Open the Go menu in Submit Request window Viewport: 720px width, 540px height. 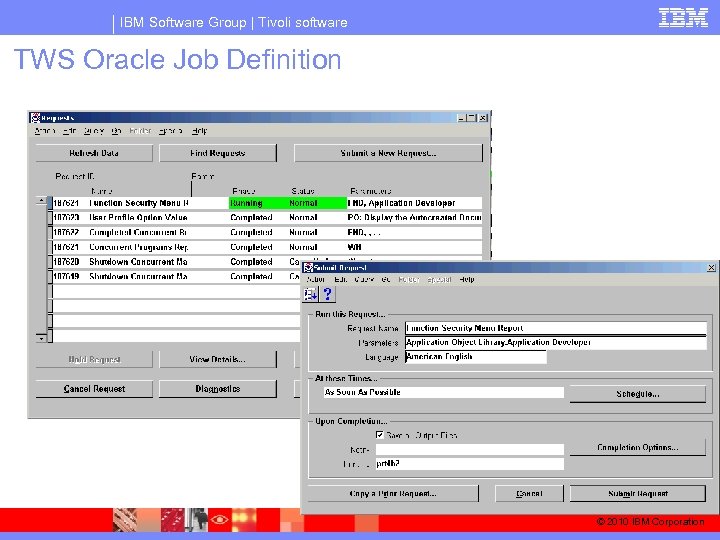pyautogui.click(x=386, y=279)
